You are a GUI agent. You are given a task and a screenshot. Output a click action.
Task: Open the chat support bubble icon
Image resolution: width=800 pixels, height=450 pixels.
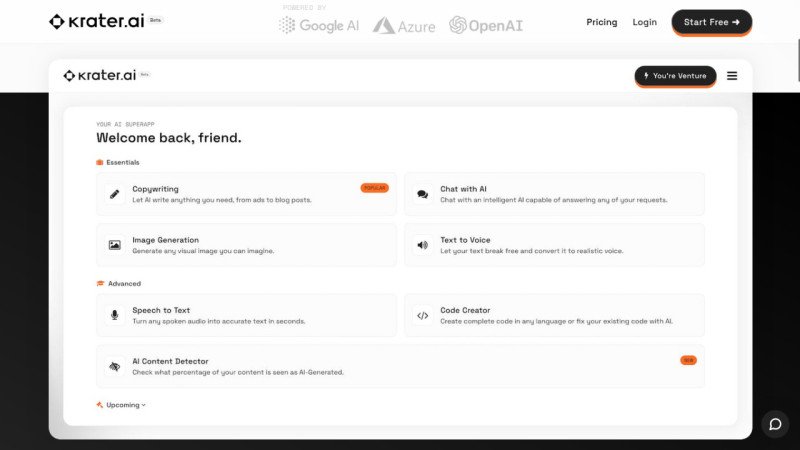[x=775, y=424]
